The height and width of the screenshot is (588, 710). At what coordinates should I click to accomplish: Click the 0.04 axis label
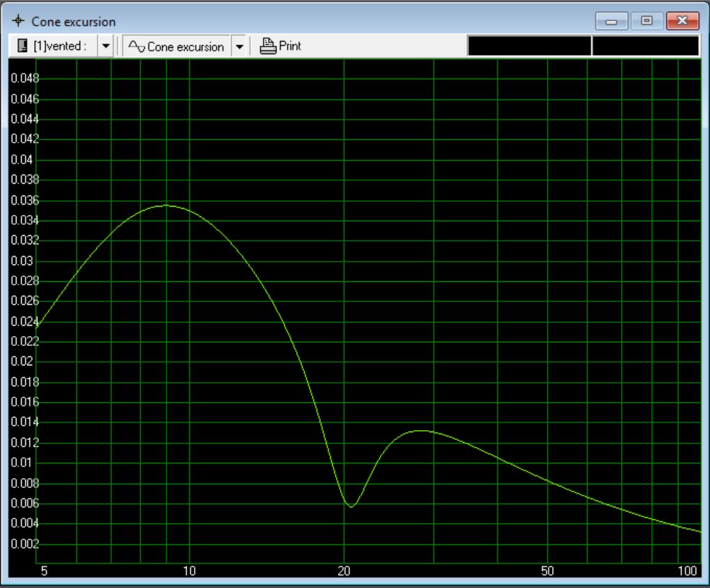[22, 159]
